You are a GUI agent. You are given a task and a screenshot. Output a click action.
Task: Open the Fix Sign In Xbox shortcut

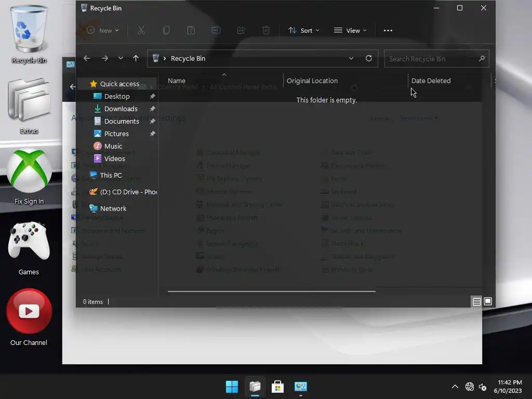tap(29, 177)
